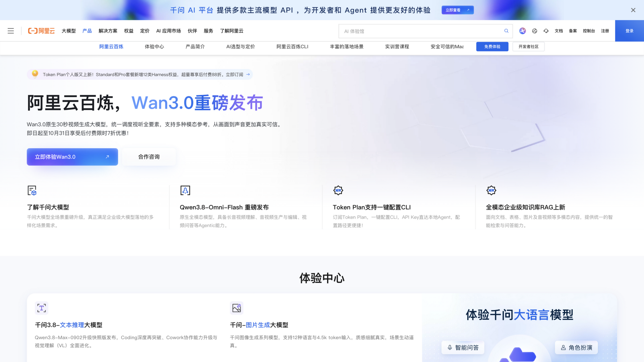Open the 伙伴 menu
Screen dimensions: 644x362
coord(193,31)
